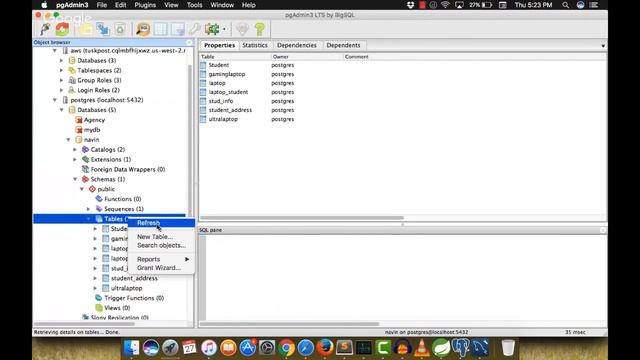Click the Add server connection plug icon
The image size is (640, 360).
(45, 29)
